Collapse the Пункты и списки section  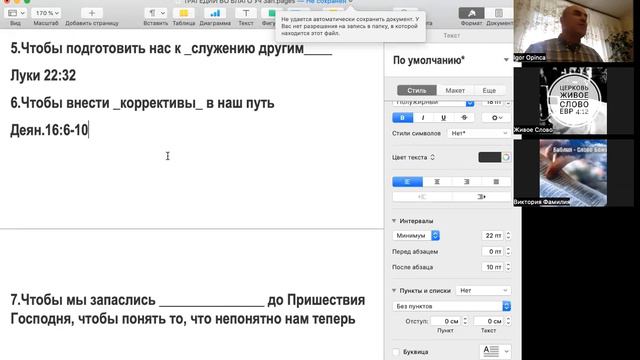394,291
